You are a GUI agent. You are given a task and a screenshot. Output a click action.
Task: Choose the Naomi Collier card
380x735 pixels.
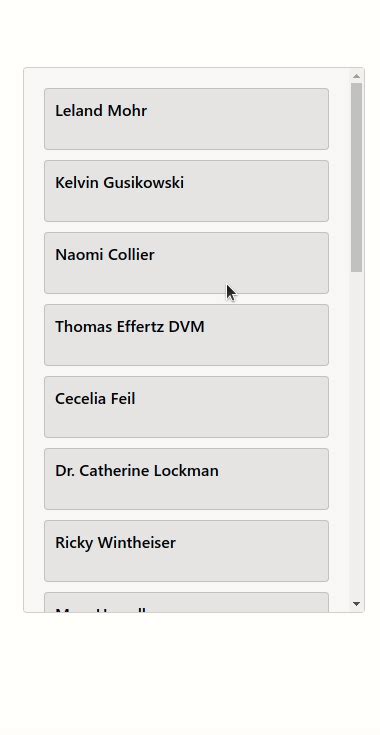pos(186,263)
